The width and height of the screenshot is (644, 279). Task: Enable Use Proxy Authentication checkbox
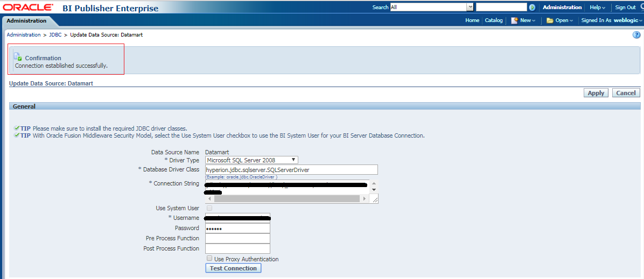209,259
